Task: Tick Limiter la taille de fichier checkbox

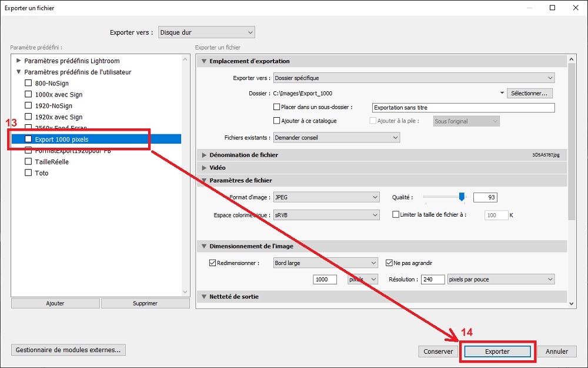Action: (x=396, y=214)
